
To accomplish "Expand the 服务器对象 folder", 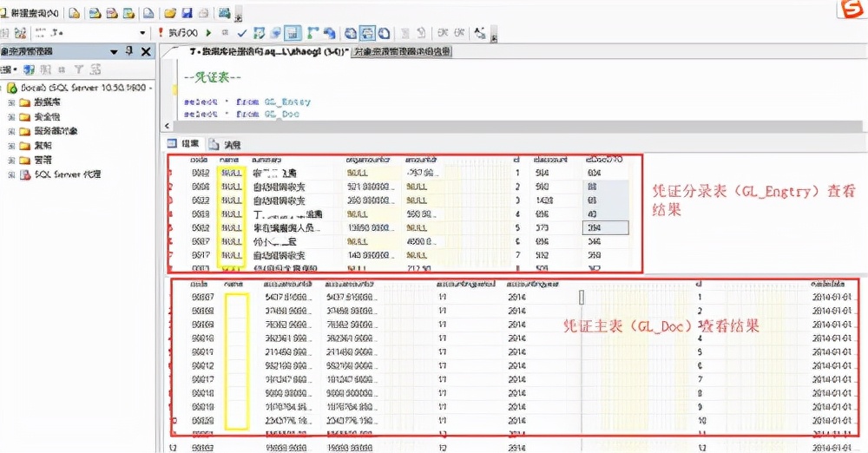I will [11, 131].
